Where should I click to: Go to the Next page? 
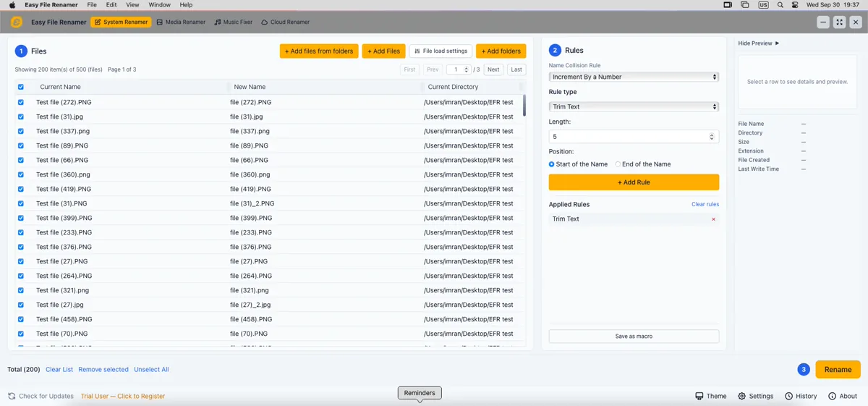pyautogui.click(x=493, y=69)
